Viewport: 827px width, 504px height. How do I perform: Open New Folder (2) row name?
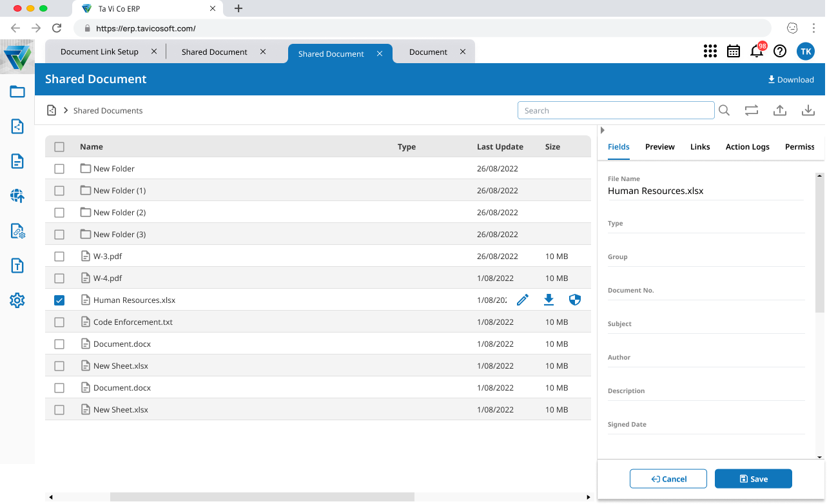(x=119, y=213)
